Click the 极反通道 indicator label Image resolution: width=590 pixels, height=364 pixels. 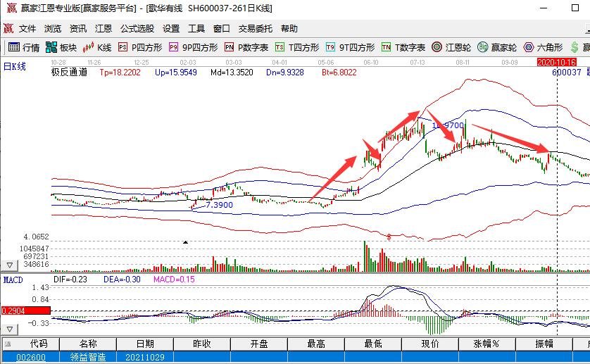69,73
